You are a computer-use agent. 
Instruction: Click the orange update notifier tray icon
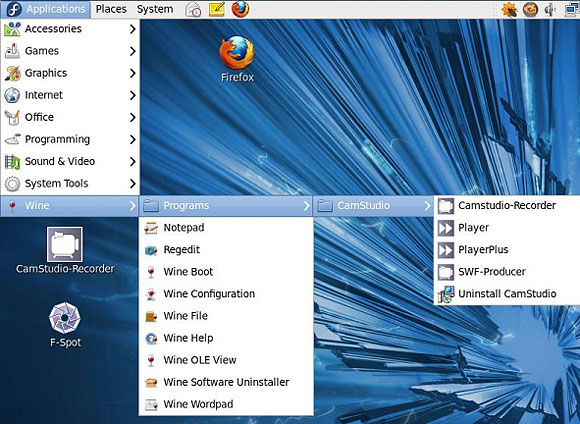pyautogui.click(x=509, y=10)
